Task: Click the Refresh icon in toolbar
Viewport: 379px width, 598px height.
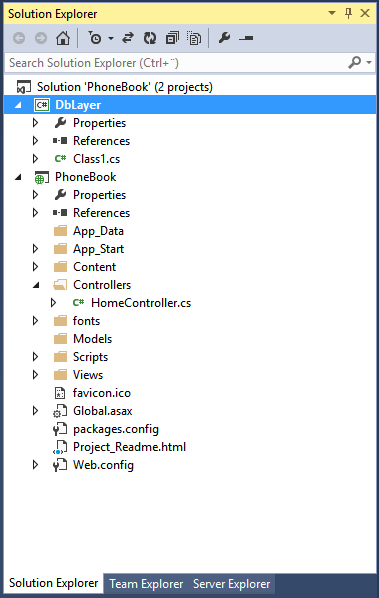Action: tap(150, 38)
